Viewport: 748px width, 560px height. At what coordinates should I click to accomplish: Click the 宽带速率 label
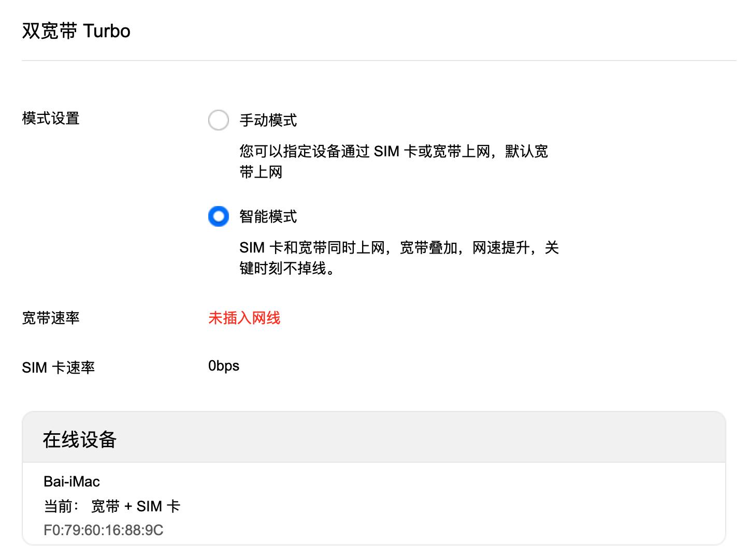(51, 318)
